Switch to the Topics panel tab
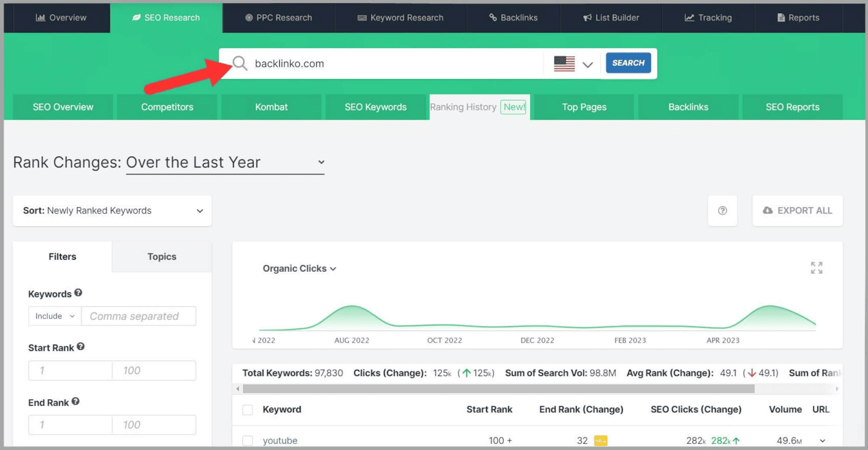 162,256
